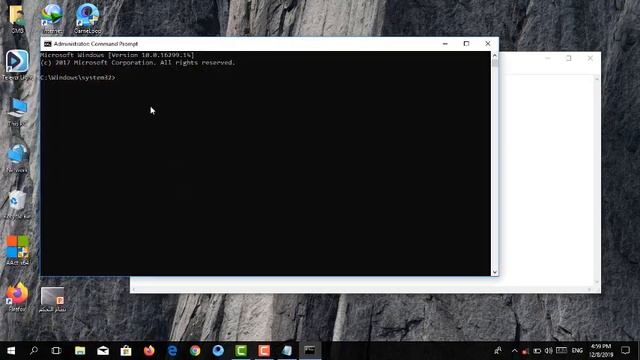Open the Windows Start menu

click(11, 350)
